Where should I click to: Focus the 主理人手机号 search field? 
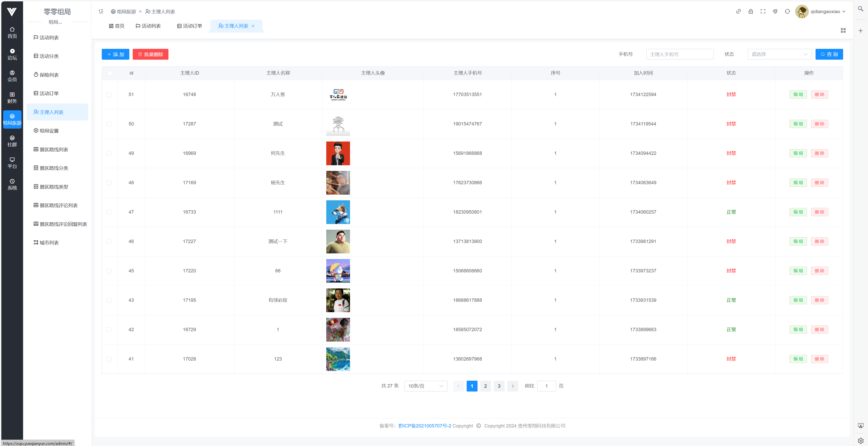[680, 54]
